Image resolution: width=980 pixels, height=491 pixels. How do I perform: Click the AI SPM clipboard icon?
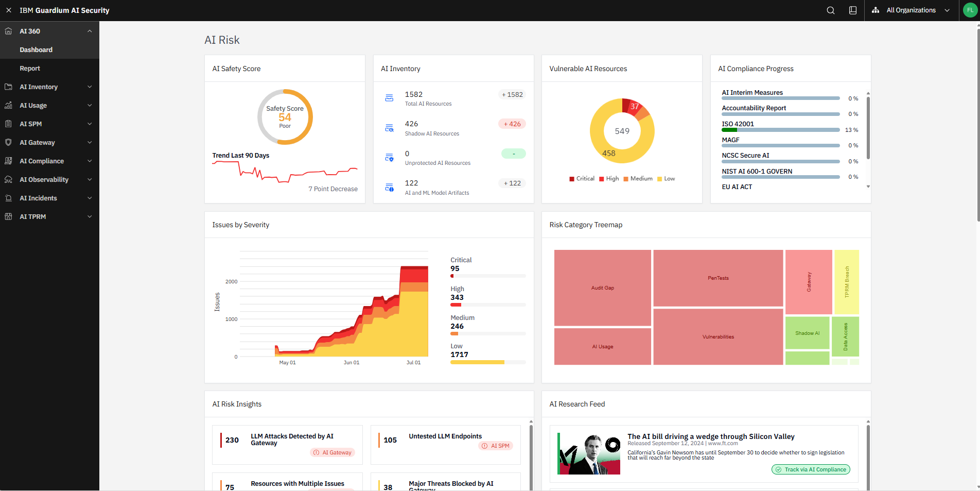pos(8,124)
